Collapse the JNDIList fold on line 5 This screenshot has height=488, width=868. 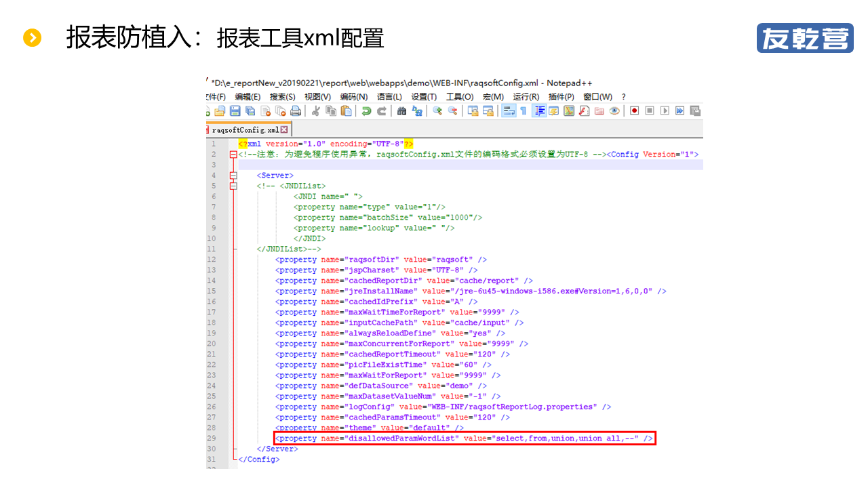(234, 186)
